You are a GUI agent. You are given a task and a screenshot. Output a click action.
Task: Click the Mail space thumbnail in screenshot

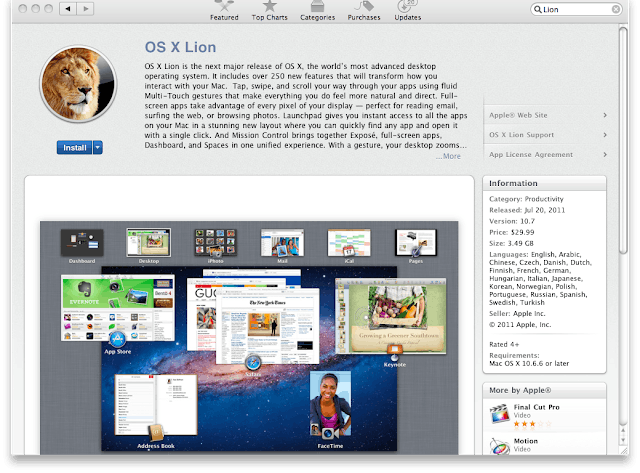pyautogui.click(x=282, y=243)
